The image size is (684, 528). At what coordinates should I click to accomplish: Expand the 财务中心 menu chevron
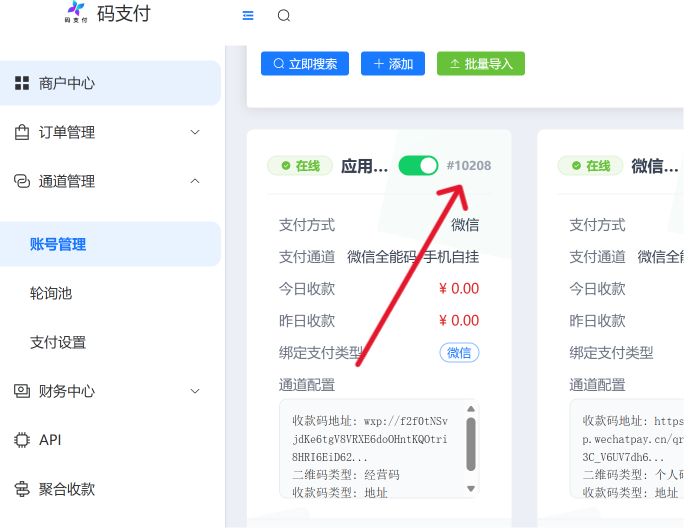(x=195, y=391)
